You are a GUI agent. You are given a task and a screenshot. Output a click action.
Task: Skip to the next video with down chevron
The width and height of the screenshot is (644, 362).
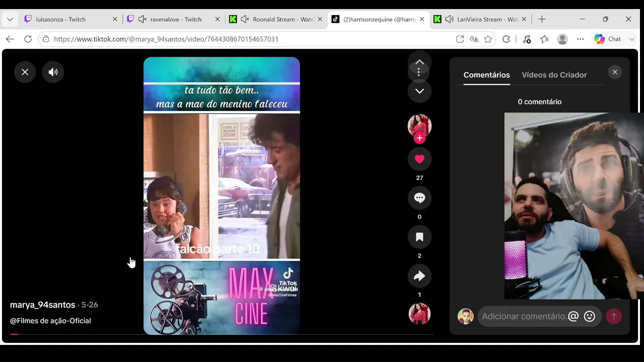point(420,91)
